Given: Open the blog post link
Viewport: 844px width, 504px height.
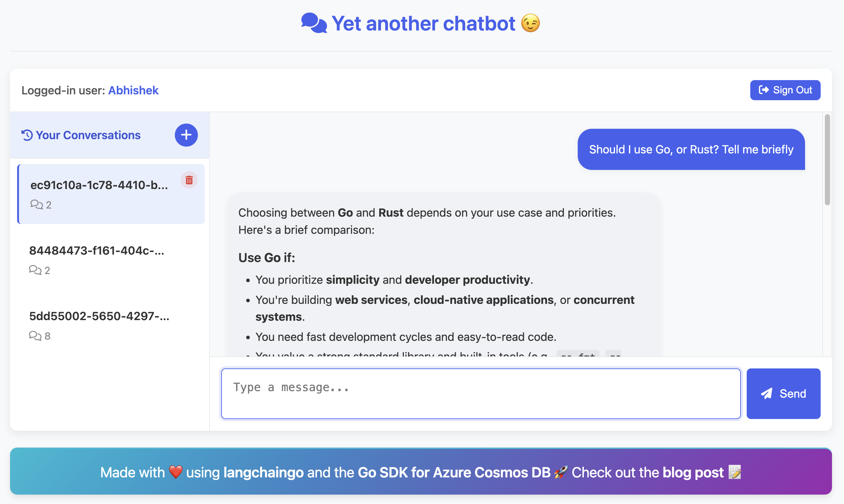Looking at the screenshot, I should [x=693, y=473].
